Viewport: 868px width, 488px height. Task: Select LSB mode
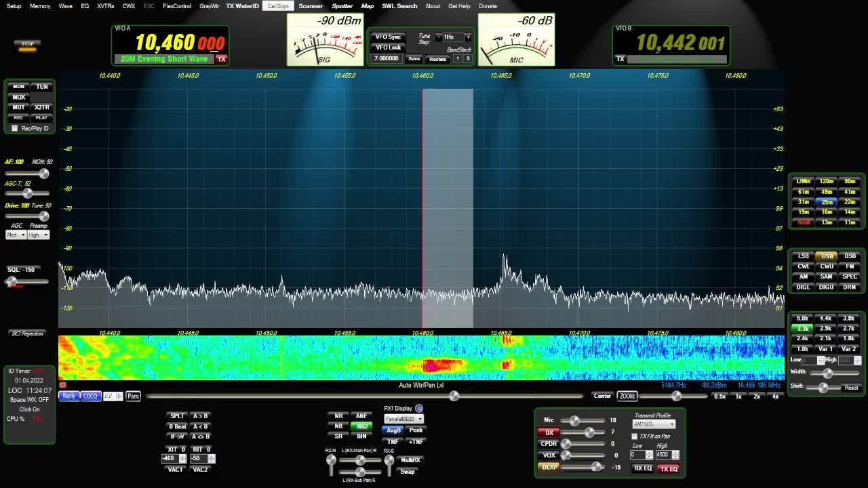(x=804, y=256)
